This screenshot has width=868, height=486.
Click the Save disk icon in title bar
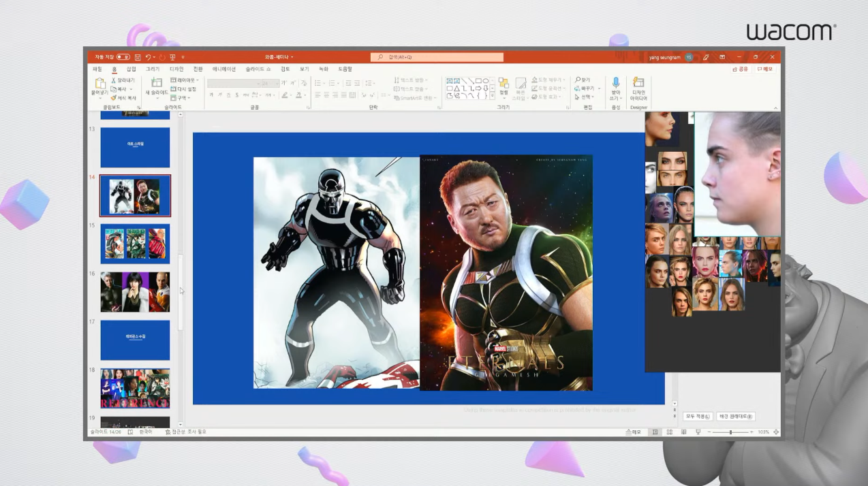pyautogui.click(x=138, y=57)
